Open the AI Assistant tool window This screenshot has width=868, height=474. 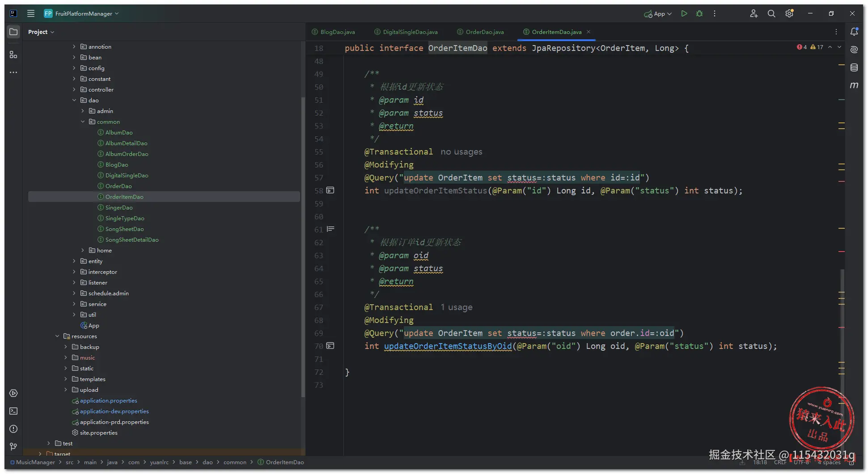[854, 50]
